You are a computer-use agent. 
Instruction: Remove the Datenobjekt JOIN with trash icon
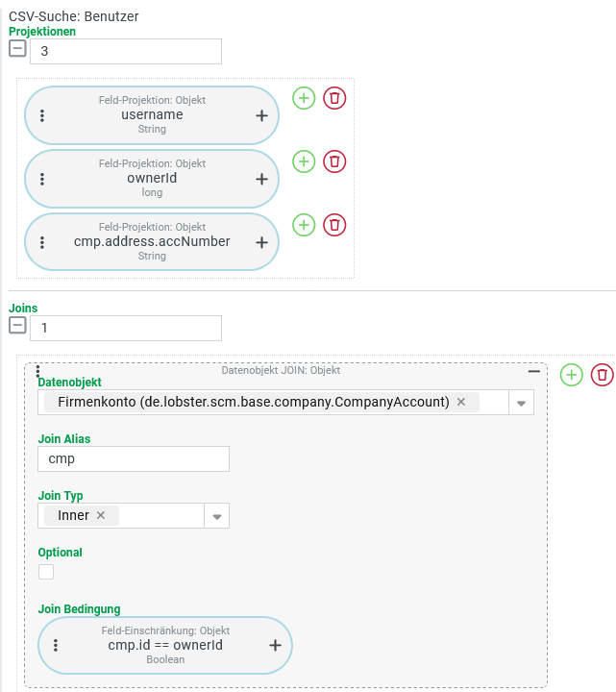(602, 375)
